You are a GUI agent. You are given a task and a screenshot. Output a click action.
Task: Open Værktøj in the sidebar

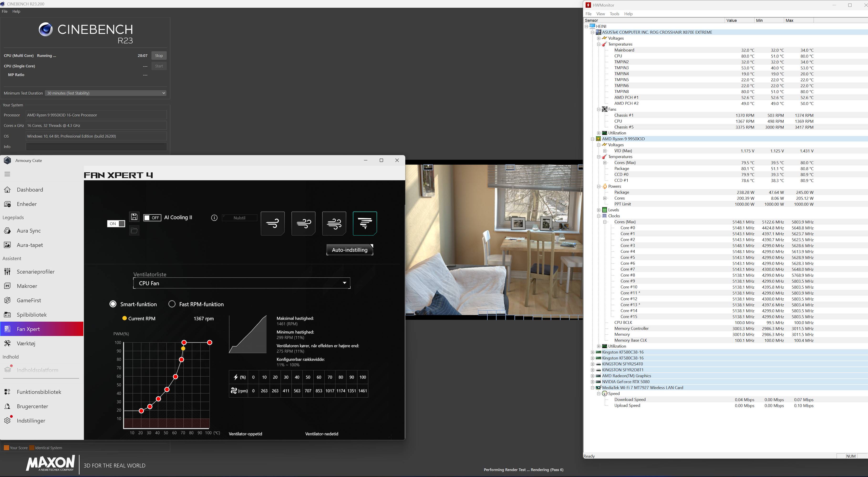tap(41, 343)
